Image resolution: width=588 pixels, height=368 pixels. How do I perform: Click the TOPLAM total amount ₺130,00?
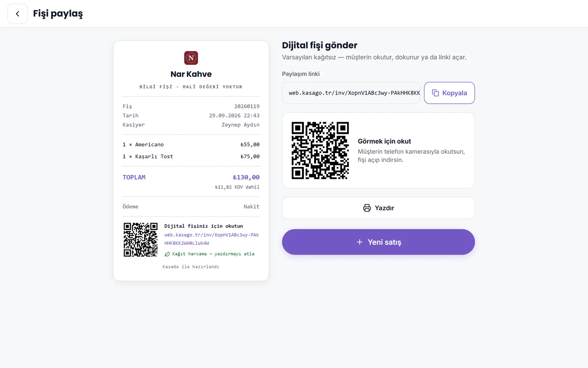point(246,177)
